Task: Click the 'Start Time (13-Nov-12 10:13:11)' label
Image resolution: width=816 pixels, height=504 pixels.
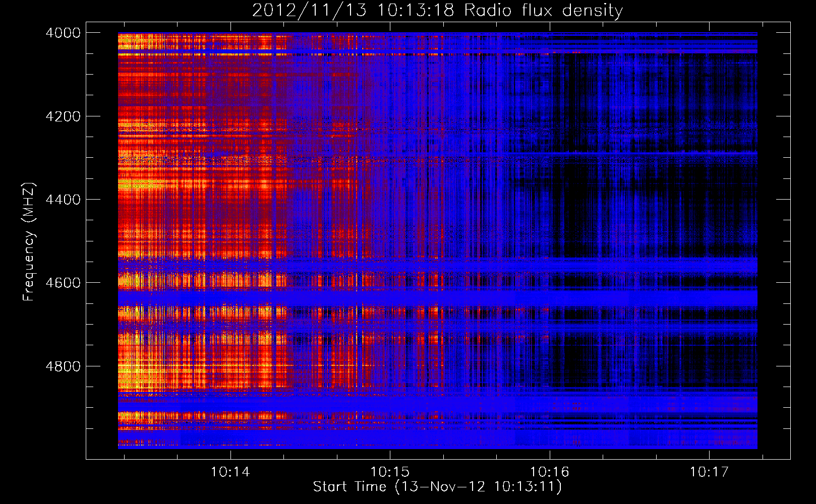Action: [437, 487]
